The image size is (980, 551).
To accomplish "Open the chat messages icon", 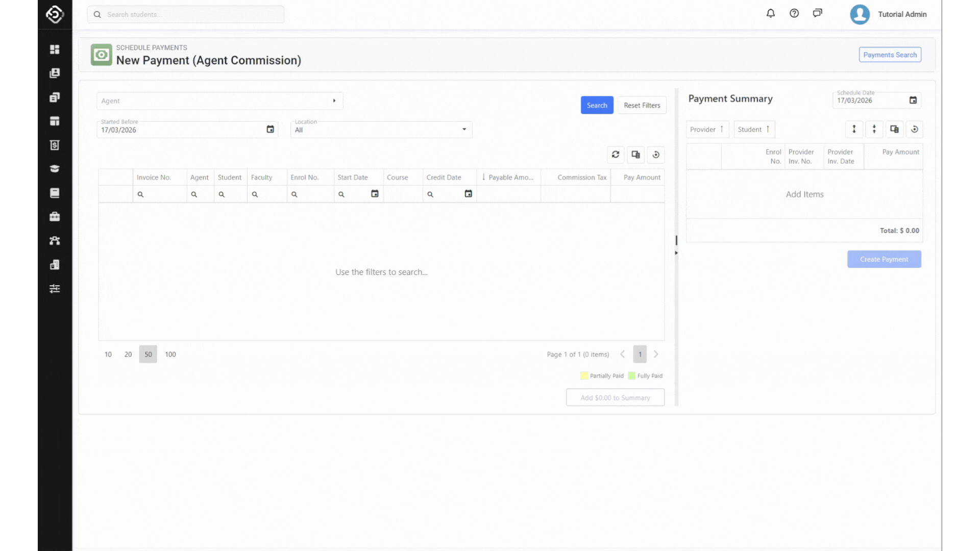I will click(x=818, y=14).
